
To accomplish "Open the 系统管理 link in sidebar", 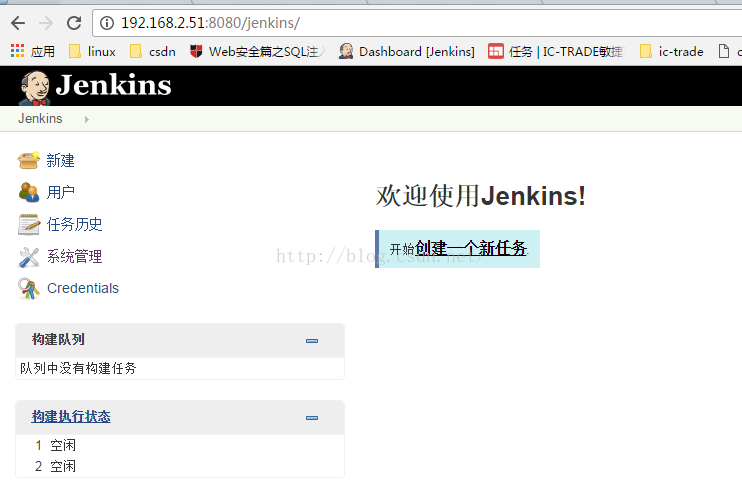I will 74,256.
